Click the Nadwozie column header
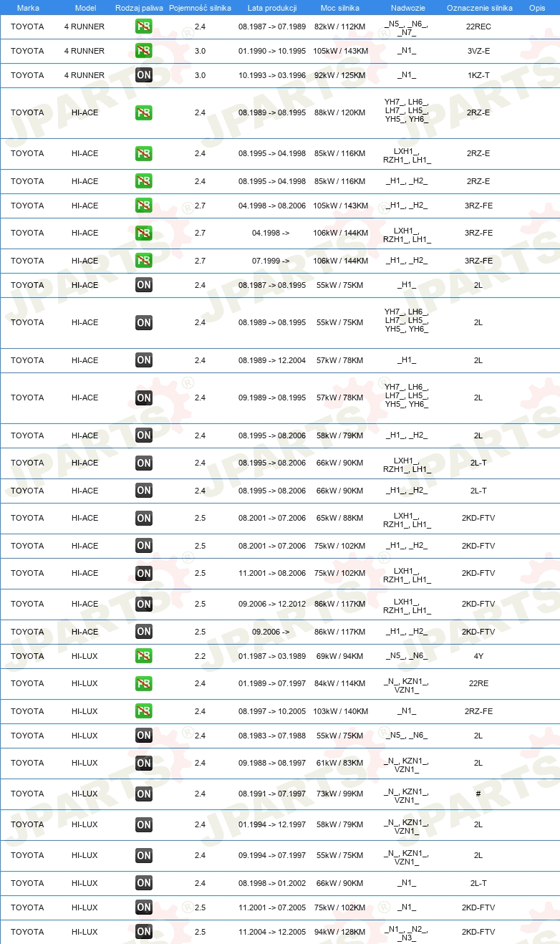 coord(407,7)
